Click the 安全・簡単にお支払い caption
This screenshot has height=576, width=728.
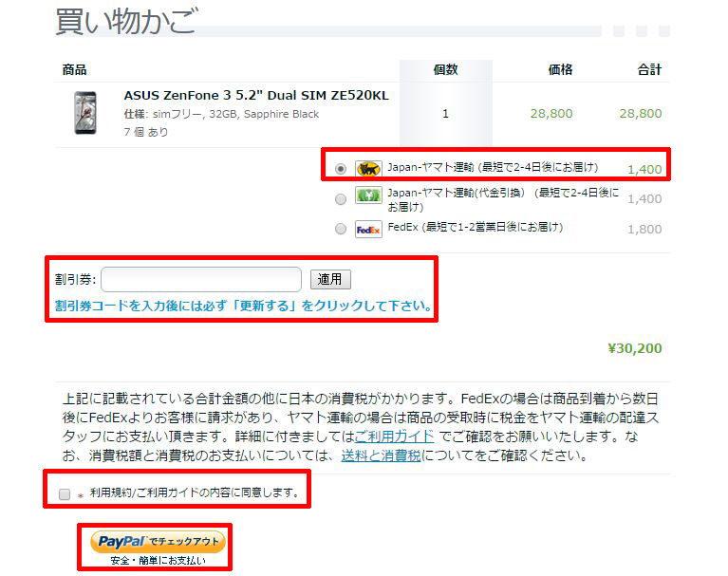coord(158,561)
